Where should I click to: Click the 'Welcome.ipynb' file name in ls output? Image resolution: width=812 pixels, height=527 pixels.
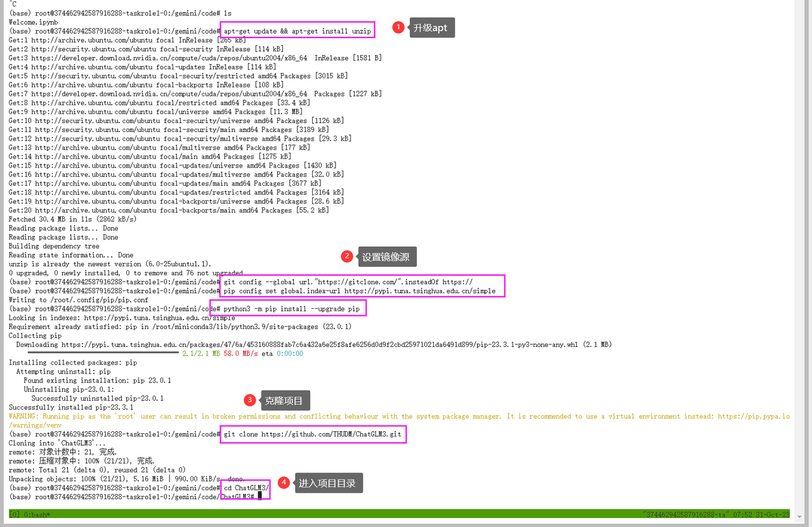[x=33, y=22]
